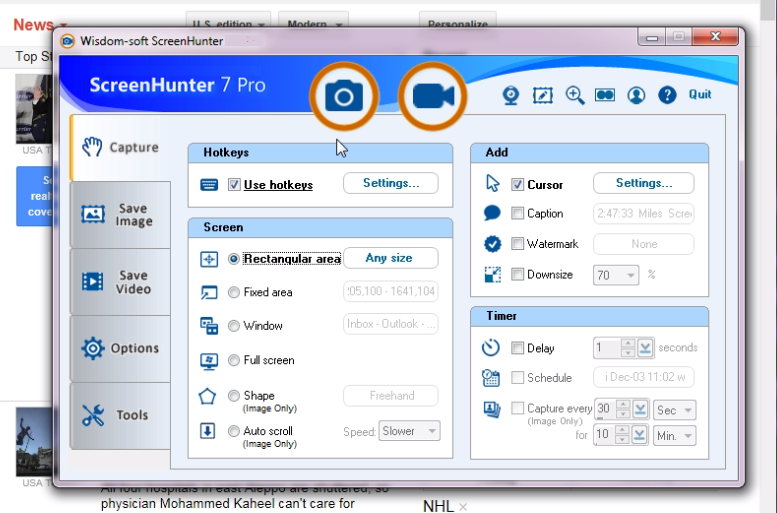The width and height of the screenshot is (777, 513).
Task: Click the cursor arrow icon in Add
Action: coord(492,184)
